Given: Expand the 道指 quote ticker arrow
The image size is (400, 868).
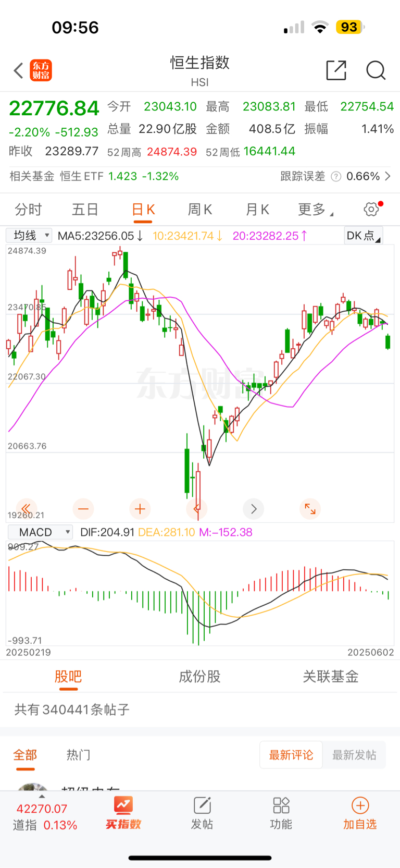Looking at the screenshot, I should click(42, 797).
